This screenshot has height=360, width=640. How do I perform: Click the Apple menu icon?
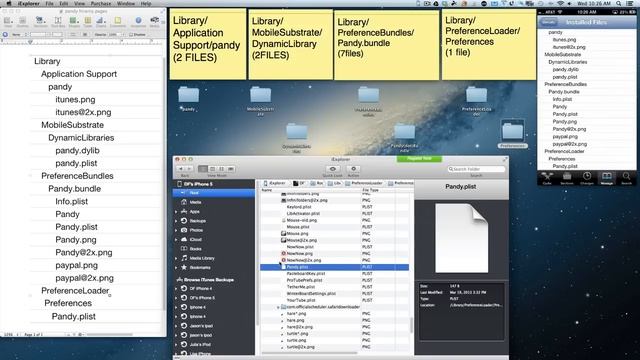(x=9, y=3)
